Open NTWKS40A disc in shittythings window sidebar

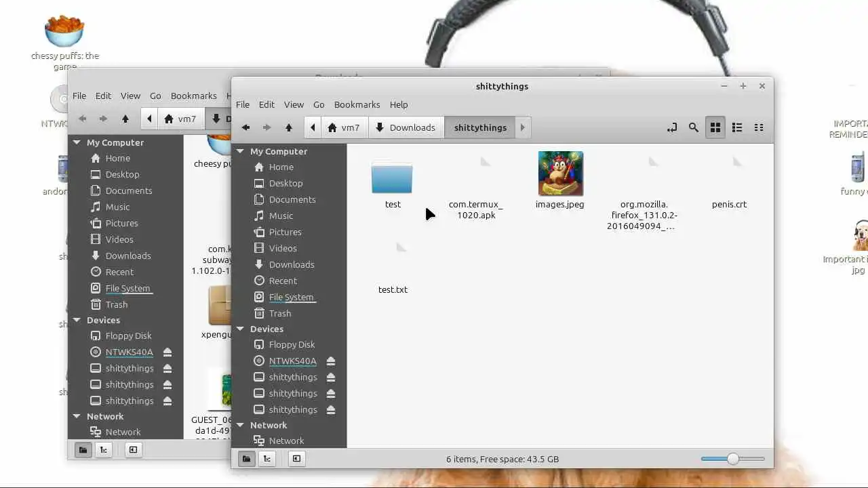coord(292,361)
